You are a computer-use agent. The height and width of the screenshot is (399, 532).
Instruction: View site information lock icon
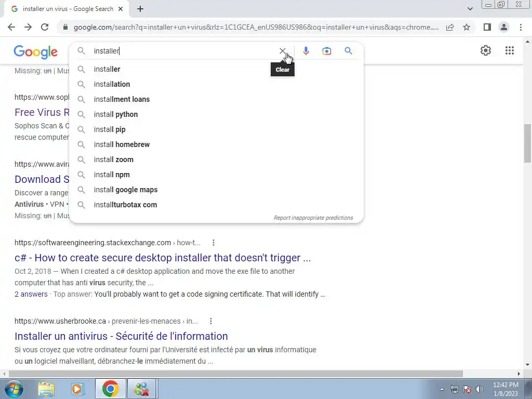[65, 27]
